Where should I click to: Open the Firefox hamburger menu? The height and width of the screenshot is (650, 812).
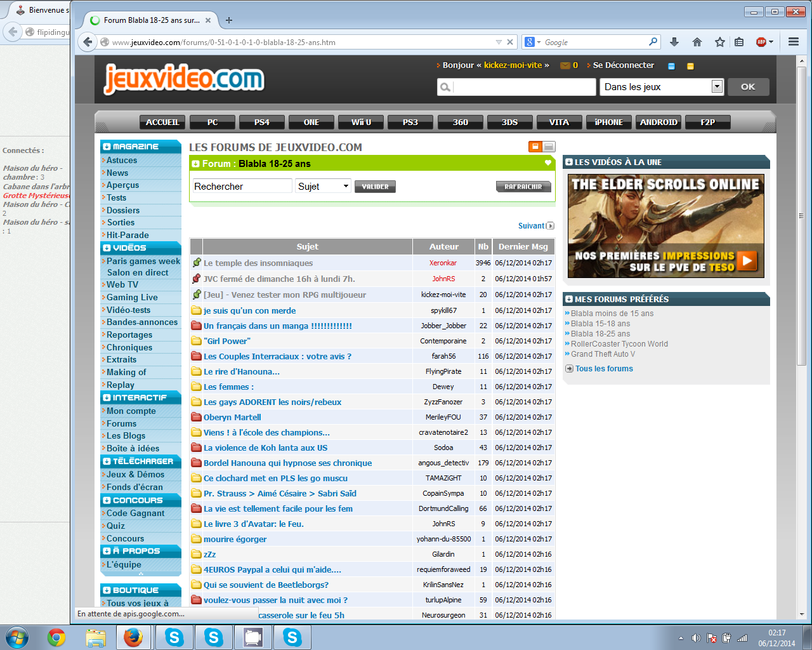click(x=793, y=42)
